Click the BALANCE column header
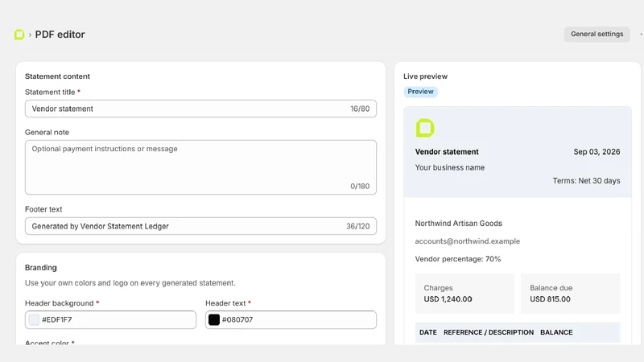644x362 pixels. [556, 332]
